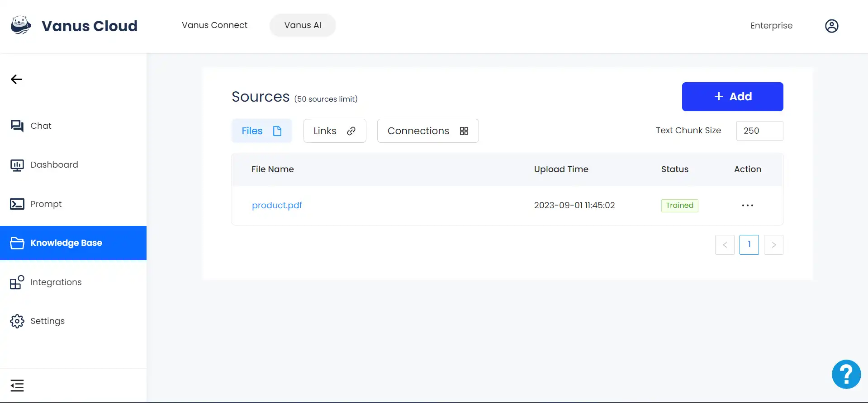Click the Sources heading
The height and width of the screenshot is (403, 868).
coord(261,97)
